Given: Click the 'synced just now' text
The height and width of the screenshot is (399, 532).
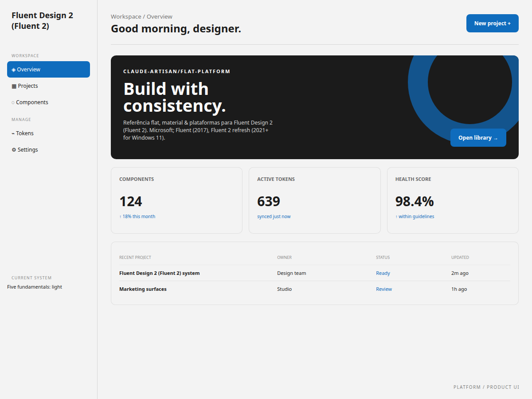Looking at the screenshot, I should pos(274,216).
